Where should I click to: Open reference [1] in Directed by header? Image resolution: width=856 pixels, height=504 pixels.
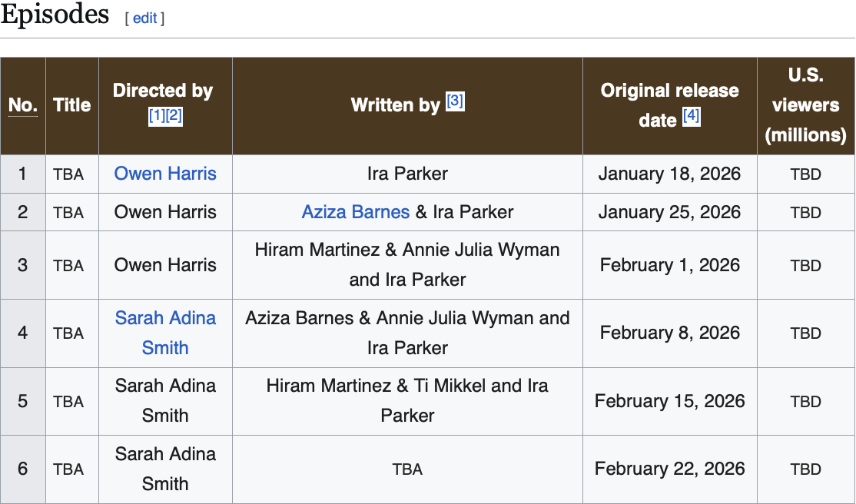(x=157, y=115)
